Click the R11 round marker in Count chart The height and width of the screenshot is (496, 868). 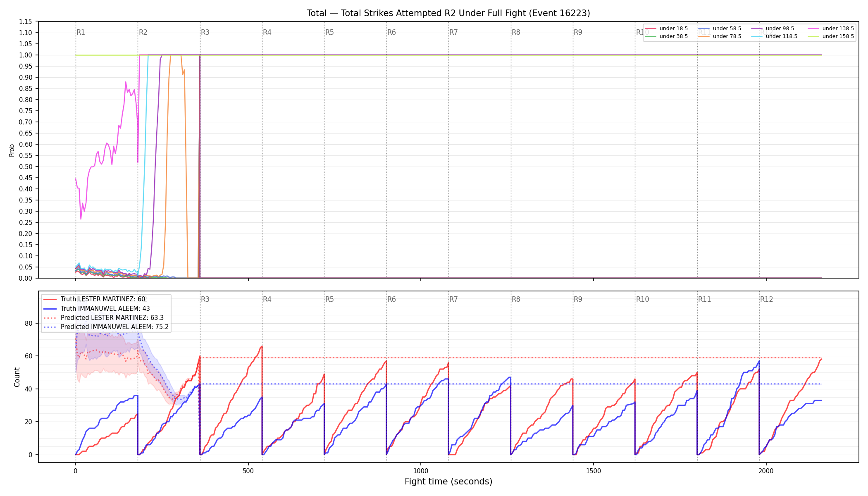(x=705, y=299)
